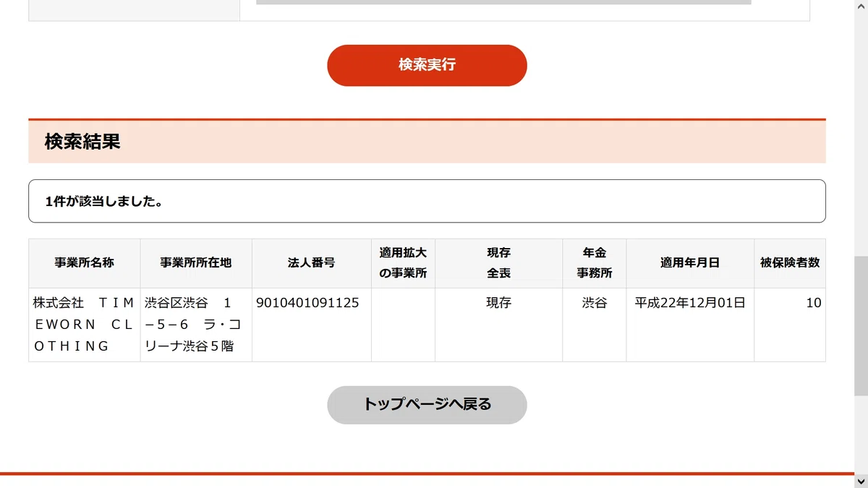Click the 検索結果 section heading
The width and height of the screenshot is (868, 488).
[82, 142]
